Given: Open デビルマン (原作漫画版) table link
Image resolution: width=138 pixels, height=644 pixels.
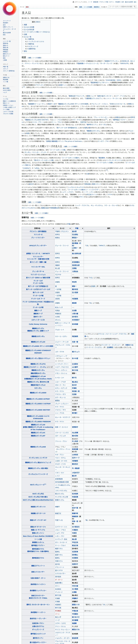Looking at the screenshot, I should click(x=38, y=232).
